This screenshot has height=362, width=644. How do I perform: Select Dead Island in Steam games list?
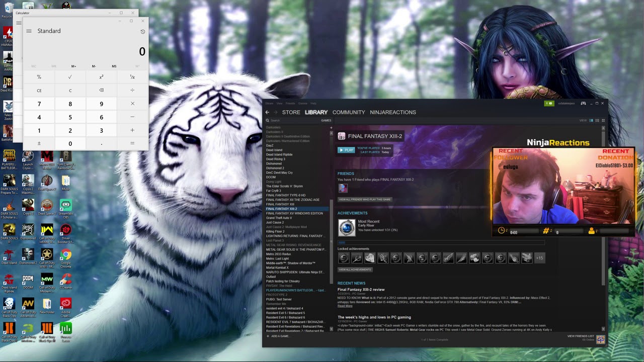274,150
